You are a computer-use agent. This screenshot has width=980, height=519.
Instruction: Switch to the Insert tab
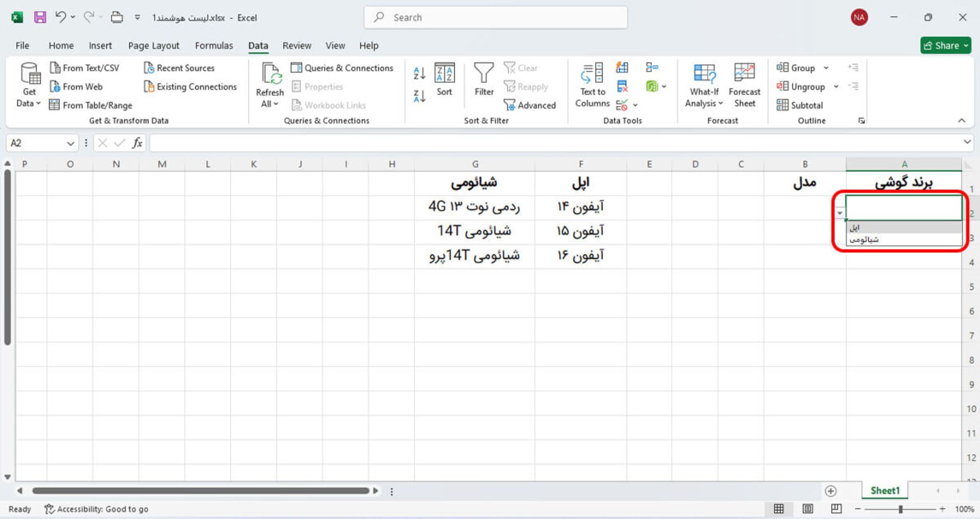point(100,45)
